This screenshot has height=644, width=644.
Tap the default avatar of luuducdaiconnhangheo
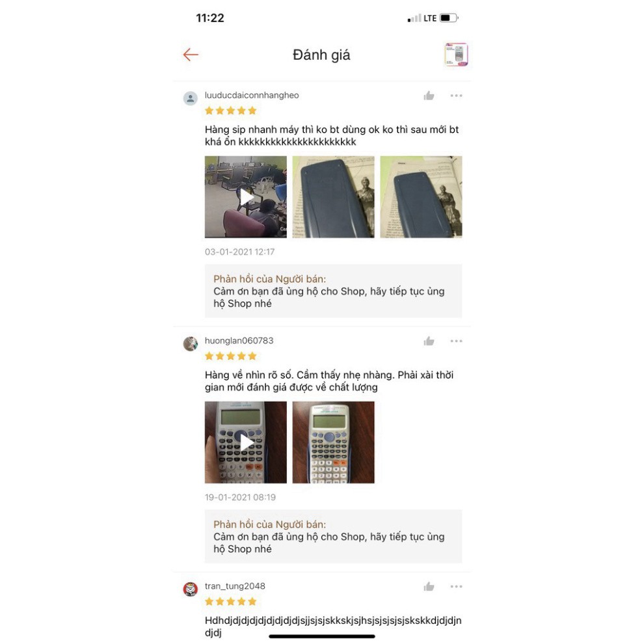(x=190, y=99)
